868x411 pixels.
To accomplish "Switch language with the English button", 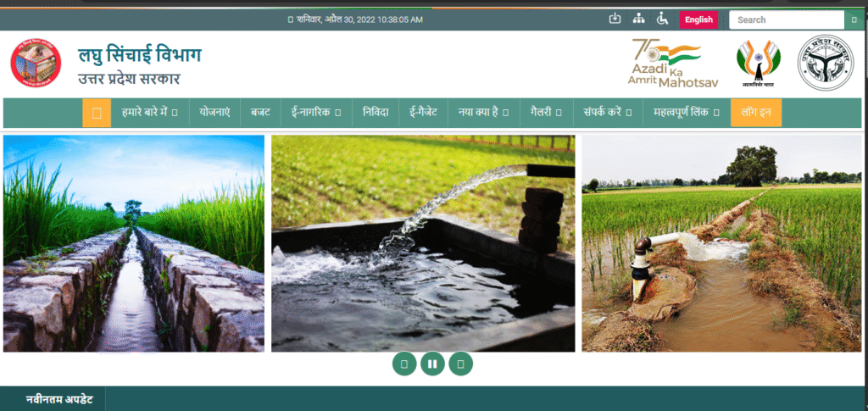I will (x=698, y=19).
